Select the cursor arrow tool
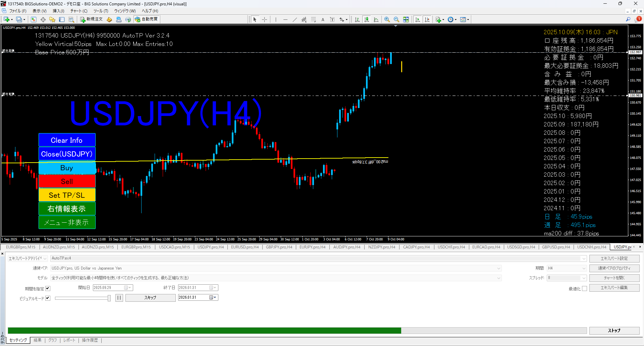This screenshot has width=644, height=346. (x=255, y=19)
